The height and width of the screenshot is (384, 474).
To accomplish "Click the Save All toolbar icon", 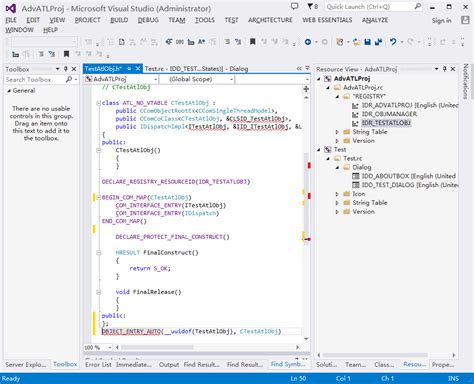I will (378, 42).
